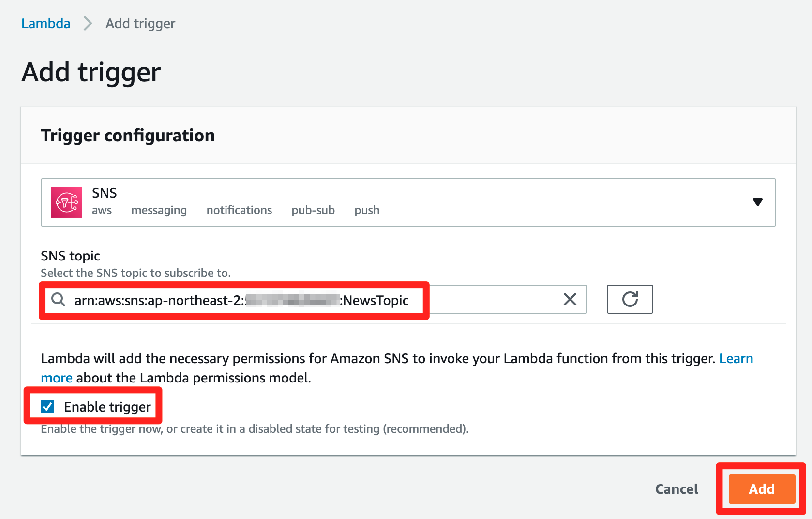
Task: Click the 'notifications' tag in SNS selector
Action: click(239, 210)
